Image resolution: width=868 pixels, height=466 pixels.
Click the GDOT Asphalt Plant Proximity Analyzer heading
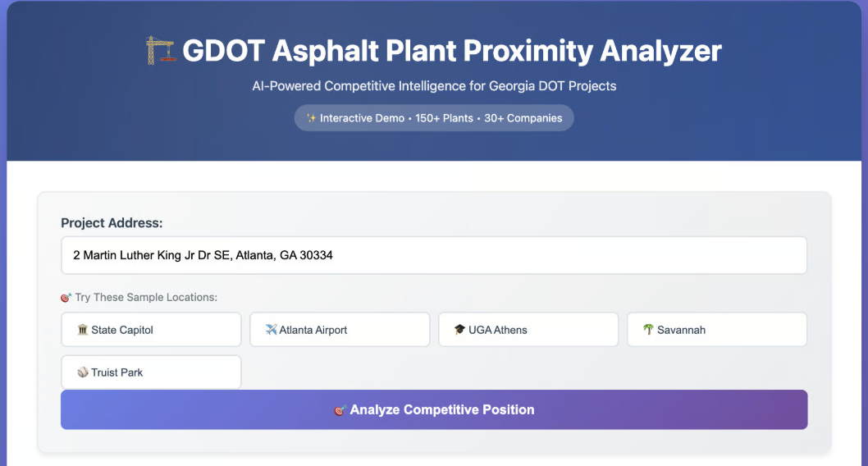click(x=451, y=51)
